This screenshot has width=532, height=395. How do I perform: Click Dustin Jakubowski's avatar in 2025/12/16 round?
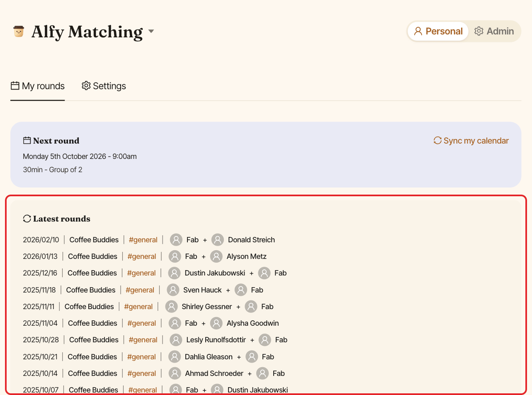tap(175, 273)
